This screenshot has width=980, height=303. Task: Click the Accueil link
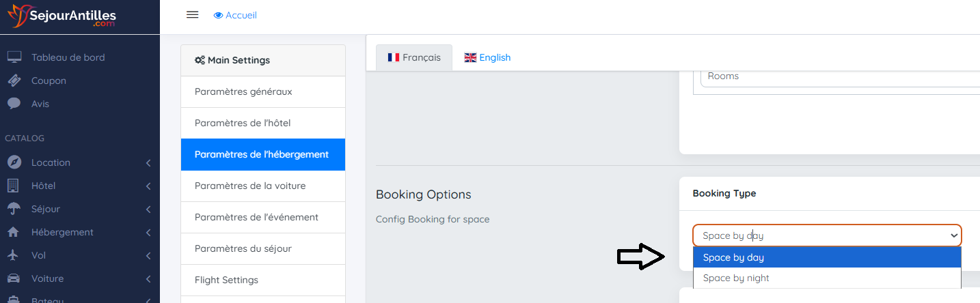click(235, 15)
